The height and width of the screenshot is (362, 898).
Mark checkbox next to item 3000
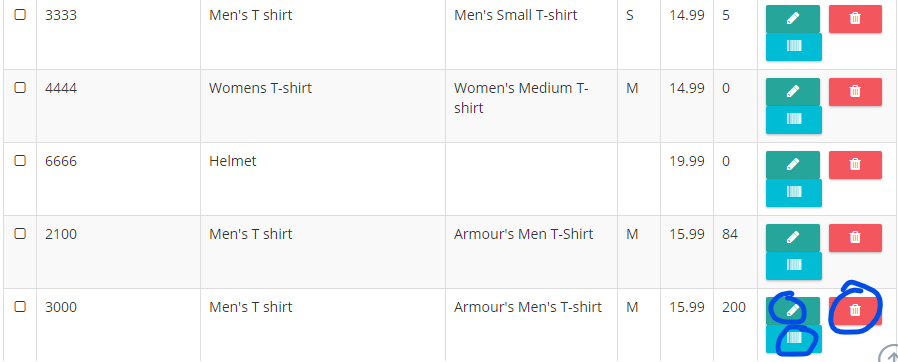point(20,306)
